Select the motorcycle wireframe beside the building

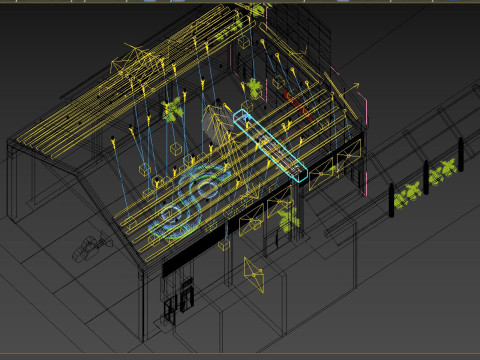click(x=91, y=247)
